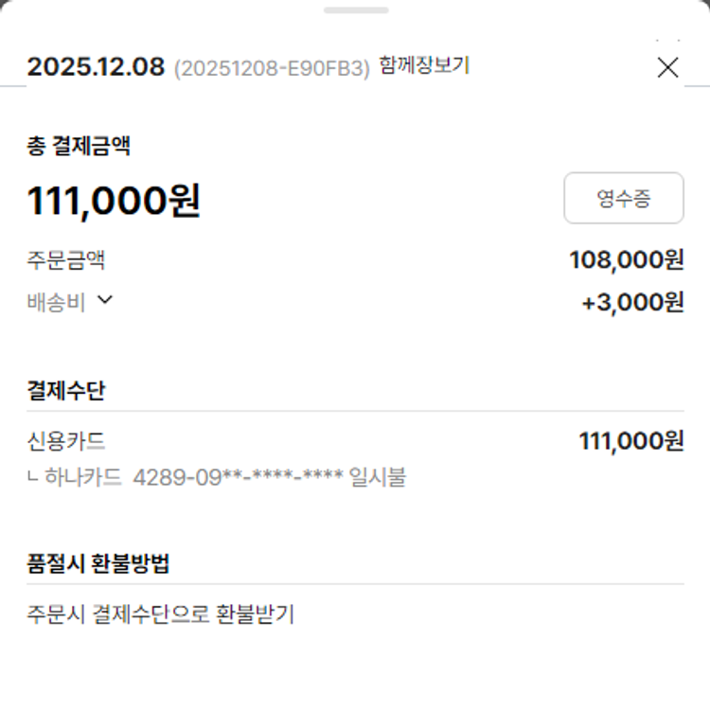The height and width of the screenshot is (728, 710).
Task: Click the order date 2025.12.08
Action: pos(96,67)
